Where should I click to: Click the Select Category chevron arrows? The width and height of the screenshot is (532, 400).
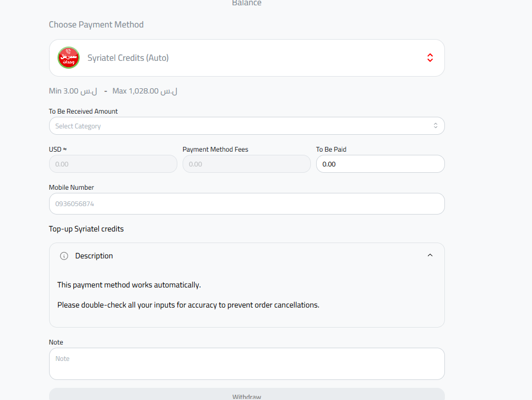[x=435, y=126]
